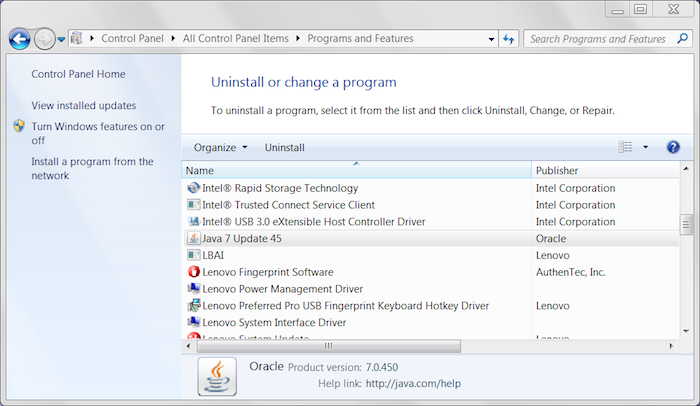This screenshot has height=406, width=700.
Task: Click the vertical scrollbar thumb
Action: [x=686, y=225]
